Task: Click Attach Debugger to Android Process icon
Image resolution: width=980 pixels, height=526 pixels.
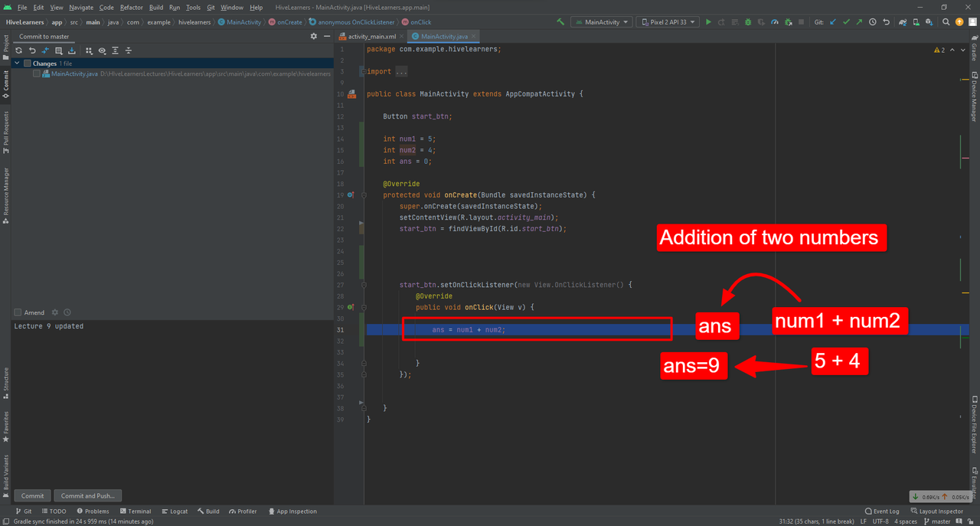Action: (789, 22)
